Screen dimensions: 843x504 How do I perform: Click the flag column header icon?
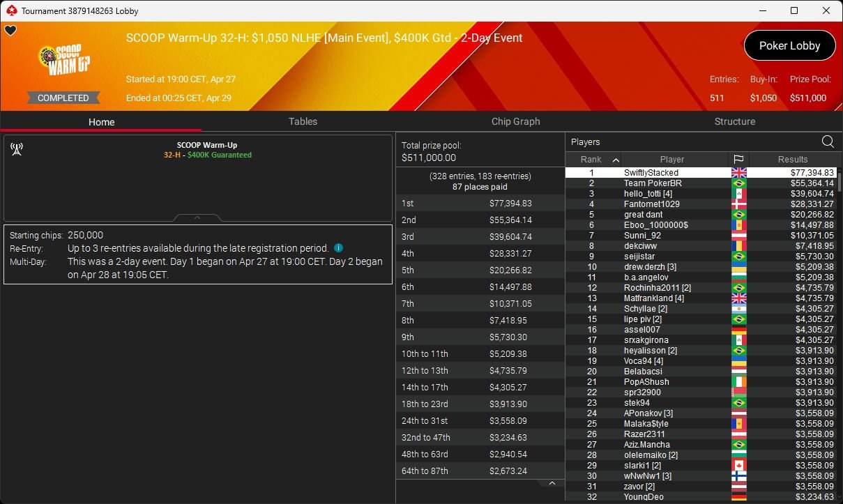coord(738,160)
